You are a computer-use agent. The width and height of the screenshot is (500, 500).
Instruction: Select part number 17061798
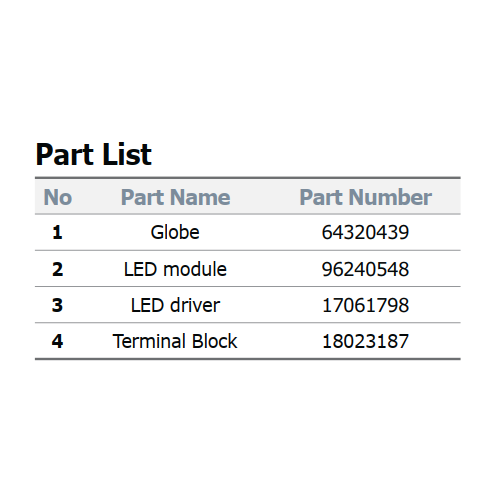[x=365, y=305]
